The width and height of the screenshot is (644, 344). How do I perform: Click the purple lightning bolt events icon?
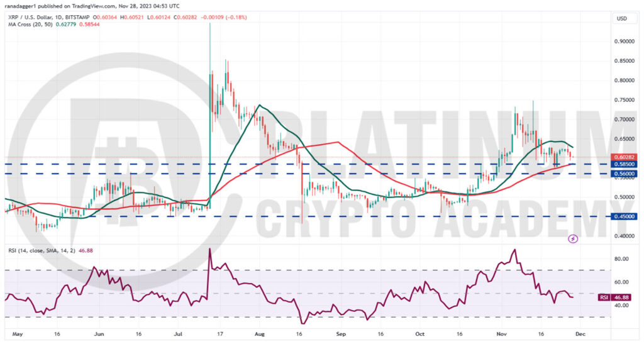[573, 238]
